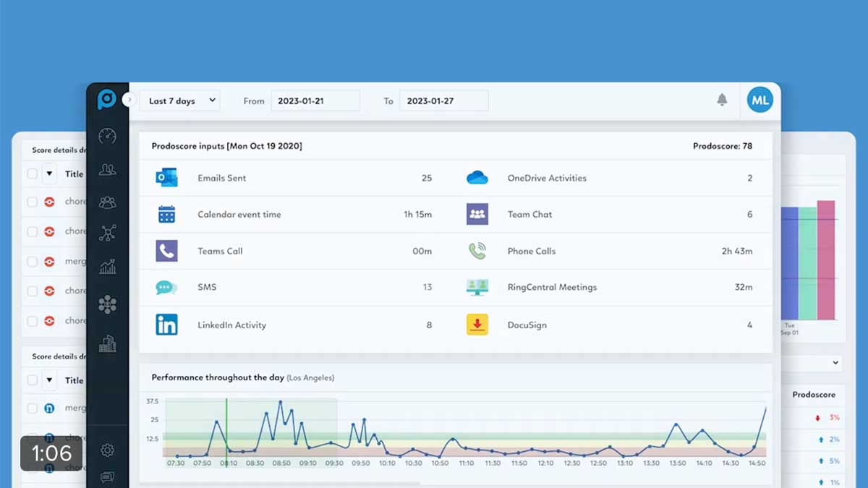Click the RingCentral Meetings label
The image size is (868, 488).
[x=552, y=287]
